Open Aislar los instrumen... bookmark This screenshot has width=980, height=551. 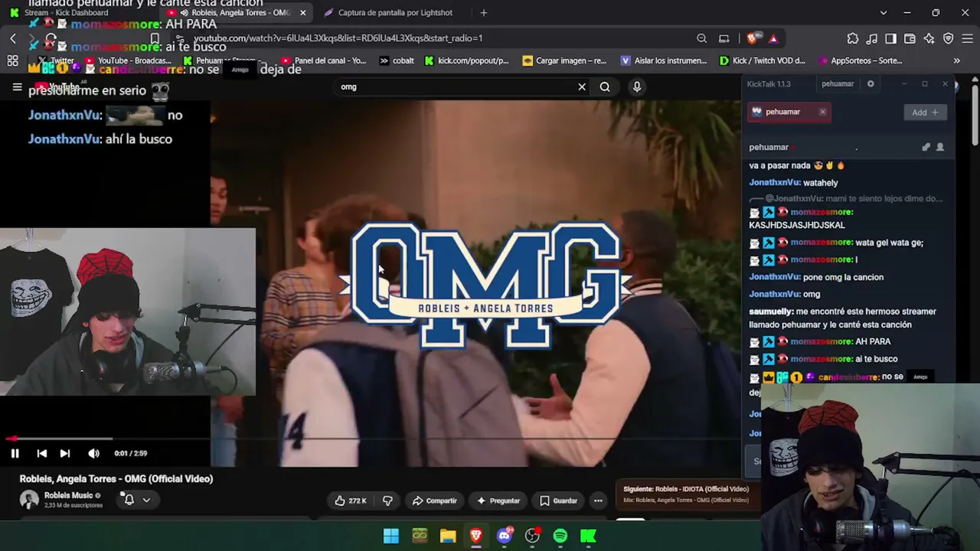coord(664,60)
